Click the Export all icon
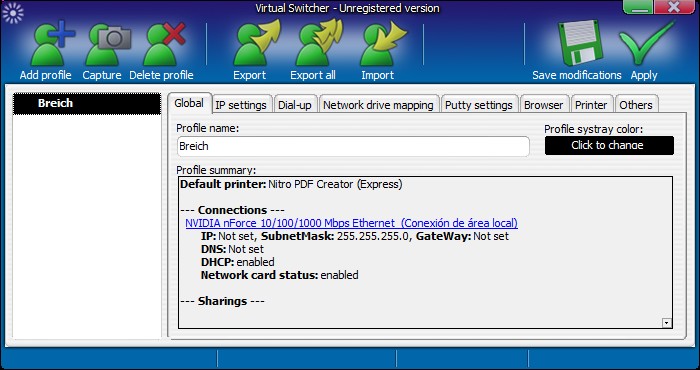 319,43
